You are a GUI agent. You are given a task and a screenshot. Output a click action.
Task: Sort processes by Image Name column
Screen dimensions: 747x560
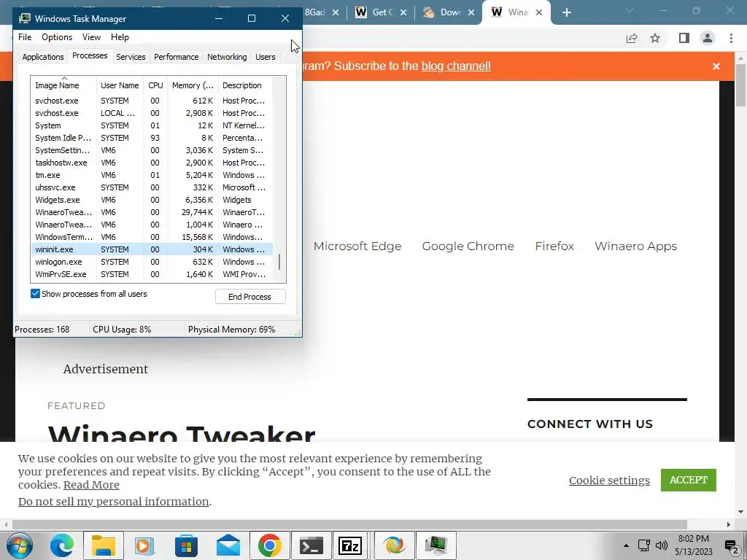point(64,85)
